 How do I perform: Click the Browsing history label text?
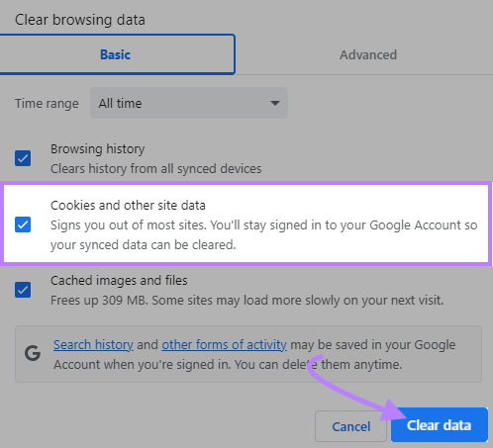[x=98, y=149]
